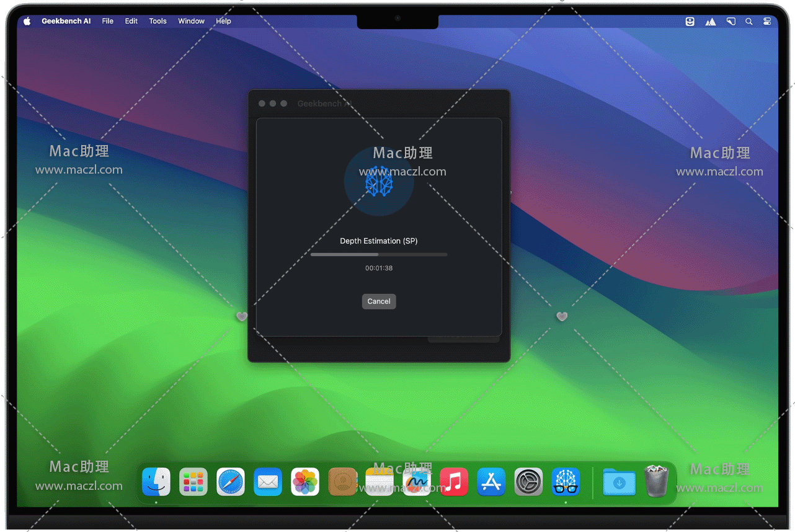Open the Downloads folder in Dock
795x532 pixels.
(619, 482)
